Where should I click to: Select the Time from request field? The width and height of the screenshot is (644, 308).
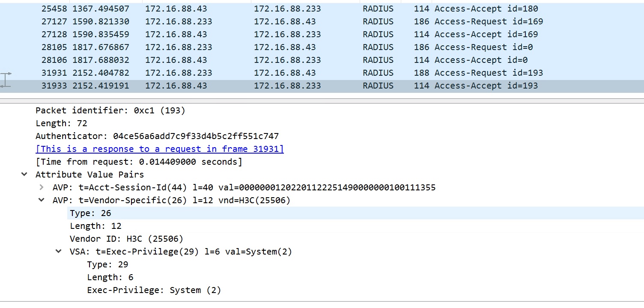[x=139, y=162]
